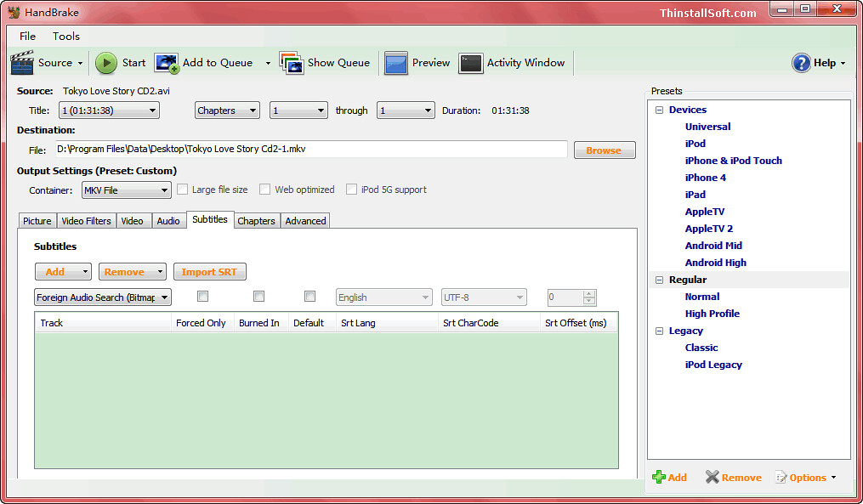This screenshot has height=504, width=863.
Task: Click the Import SRT button
Action: (209, 271)
